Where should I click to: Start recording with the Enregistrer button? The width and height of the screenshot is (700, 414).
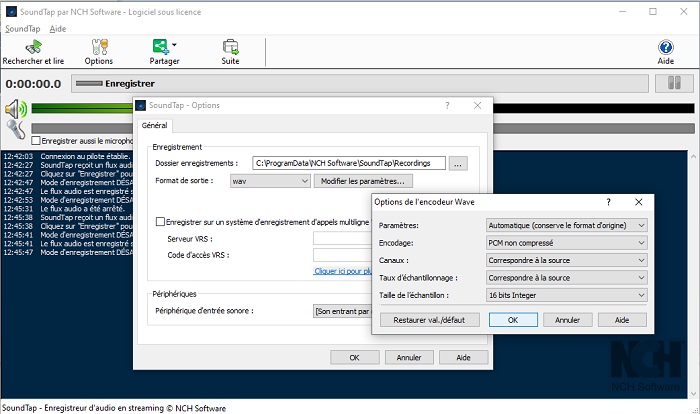[x=359, y=84]
